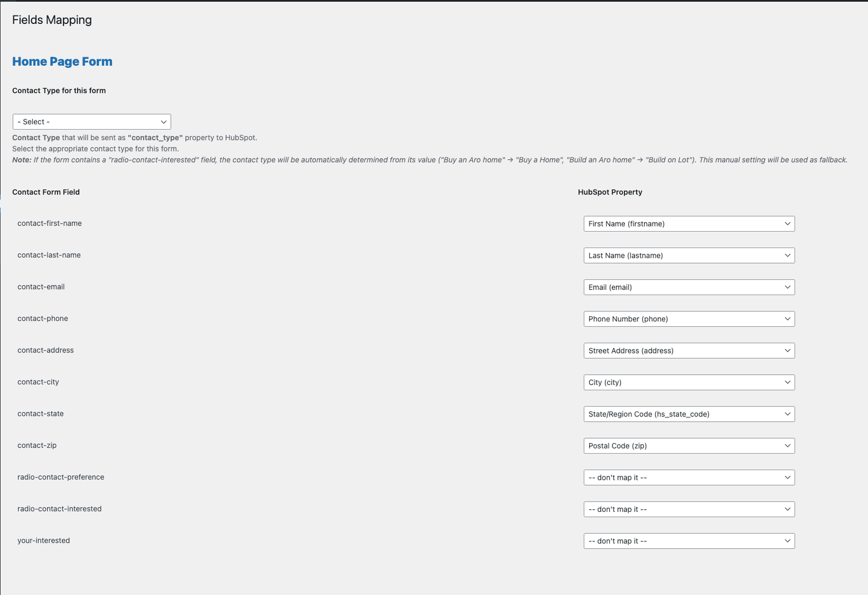868x595 pixels.
Task: Click the contact-first-name field label
Action: click(49, 224)
